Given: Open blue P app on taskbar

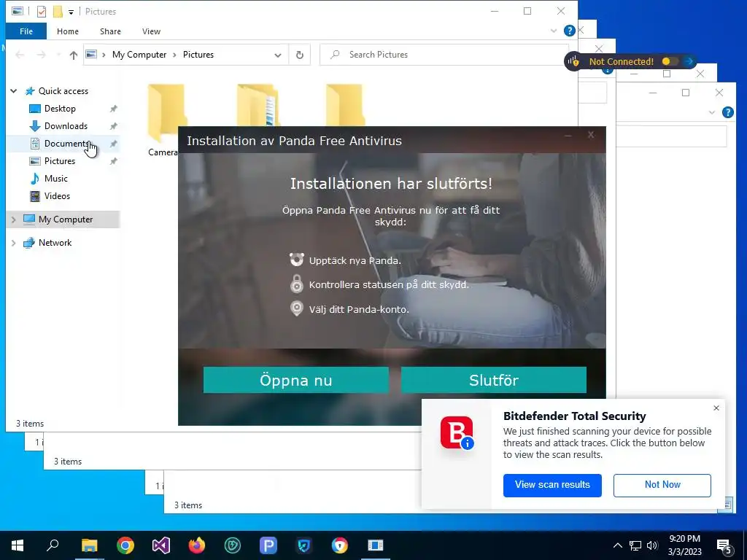Looking at the screenshot, I should pos(268,545).
